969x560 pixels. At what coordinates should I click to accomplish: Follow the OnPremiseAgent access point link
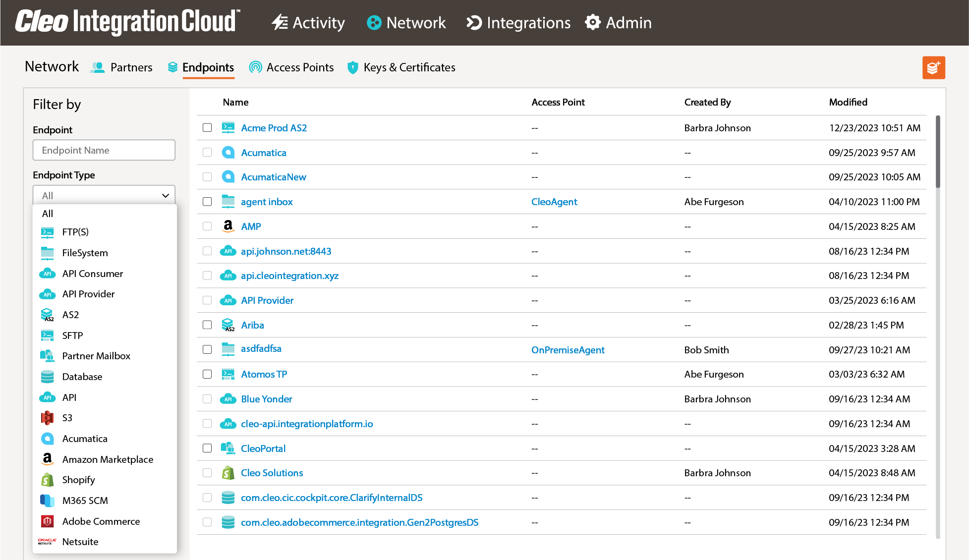[568, 350]
